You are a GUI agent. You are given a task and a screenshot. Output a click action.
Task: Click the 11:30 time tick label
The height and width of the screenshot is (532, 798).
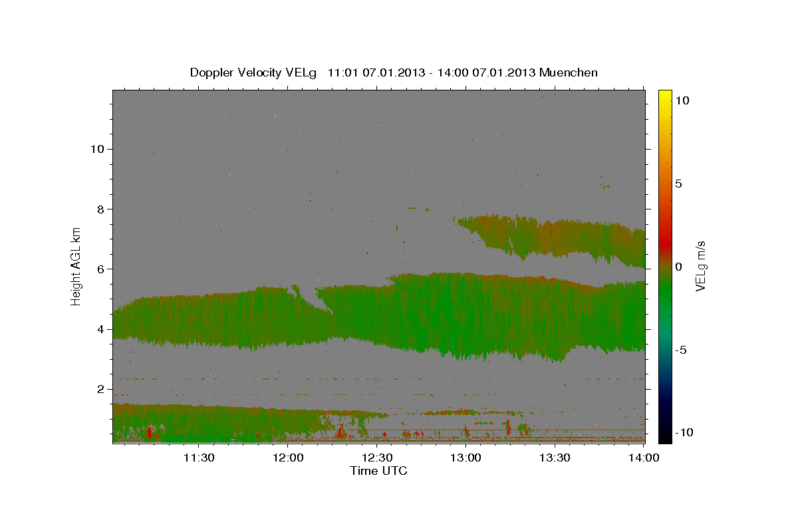coord(199,458)
